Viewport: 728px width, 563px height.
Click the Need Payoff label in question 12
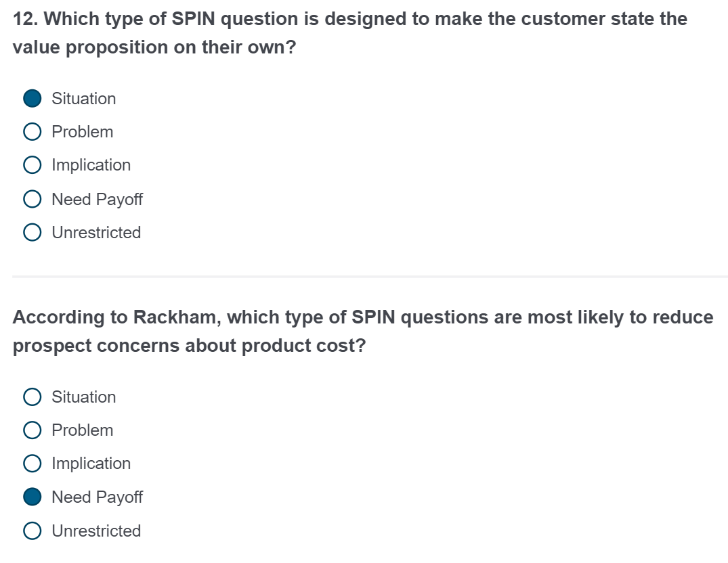(96, 198)
